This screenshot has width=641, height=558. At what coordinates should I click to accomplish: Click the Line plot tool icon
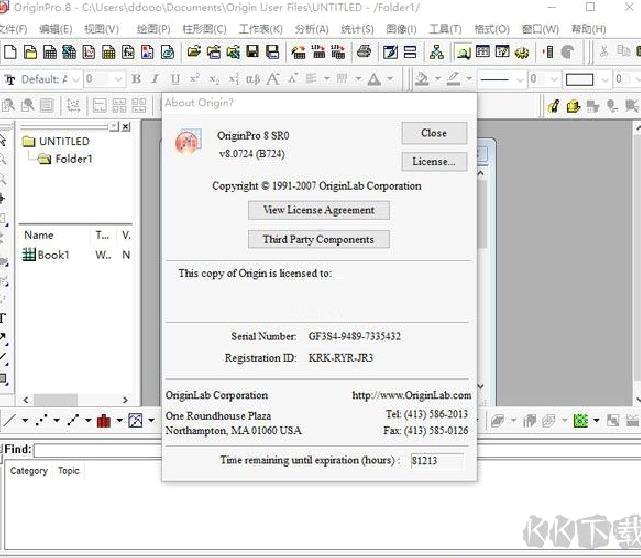9,420
